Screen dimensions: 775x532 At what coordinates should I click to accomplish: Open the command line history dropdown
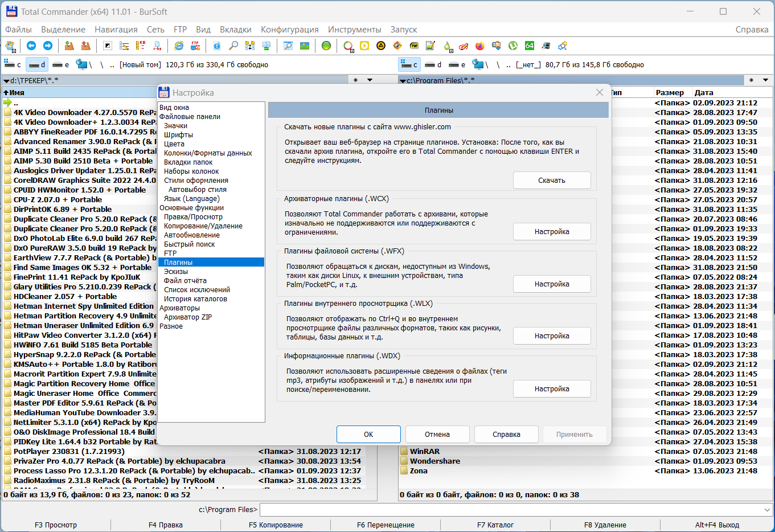766,510
